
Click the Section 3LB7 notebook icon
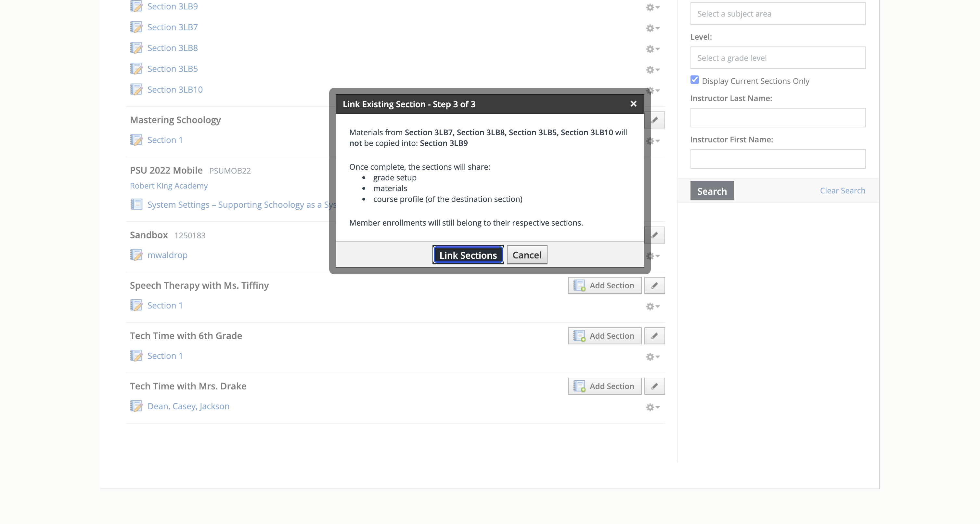point(136,27)
